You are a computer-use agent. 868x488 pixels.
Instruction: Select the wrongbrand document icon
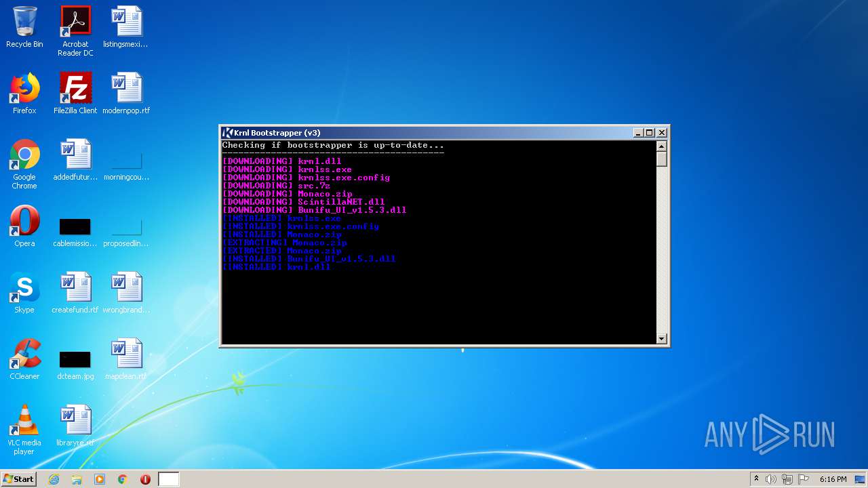pos(126,293)
